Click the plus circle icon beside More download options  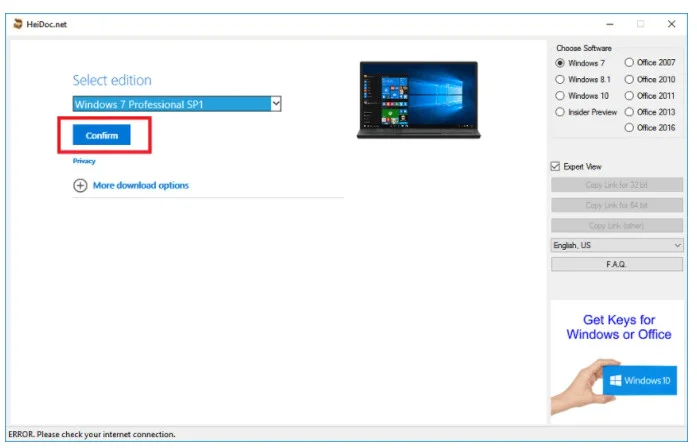pos(80,185)
